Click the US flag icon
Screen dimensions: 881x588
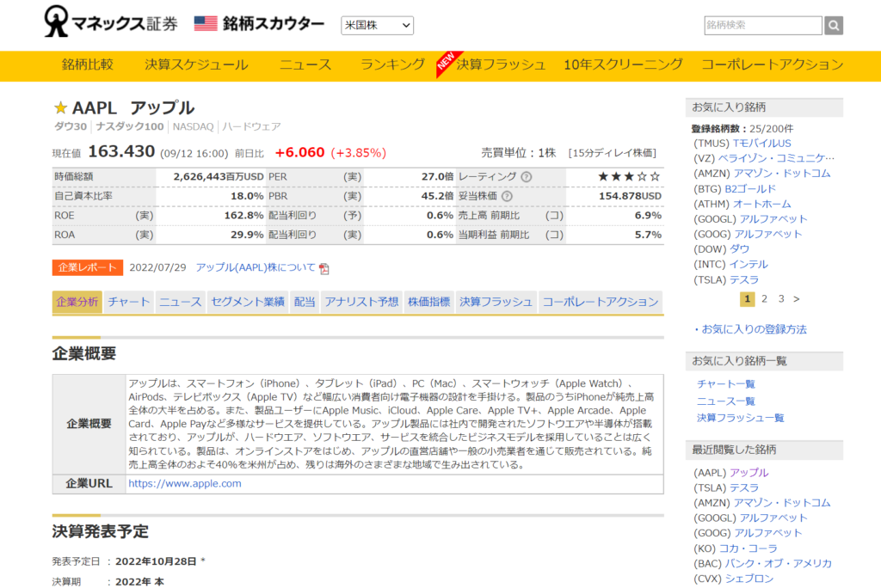pyautogui.click(x=206, y=24)
